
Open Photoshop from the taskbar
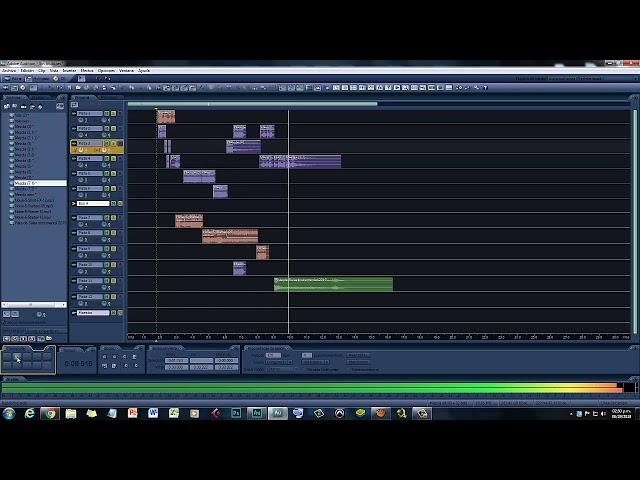pyautogui.click(x=236, y=413)
